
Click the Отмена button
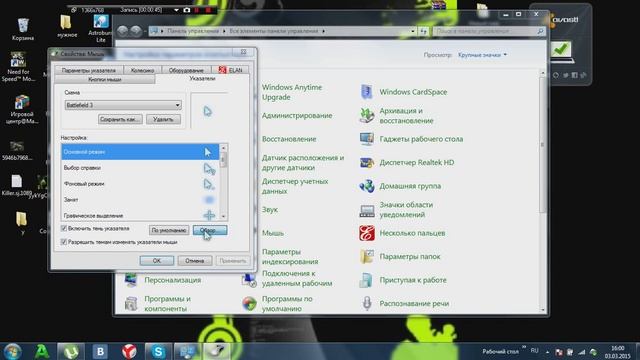(x=195, y=260)
